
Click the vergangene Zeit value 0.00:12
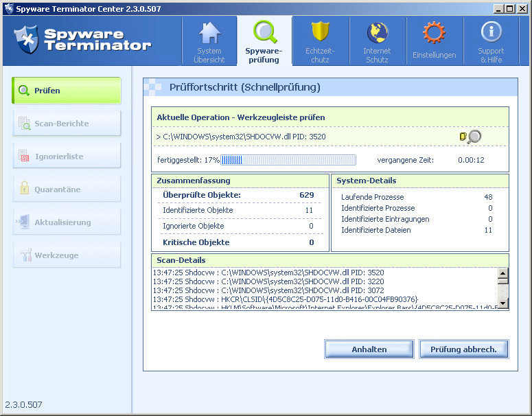[471, 160]
